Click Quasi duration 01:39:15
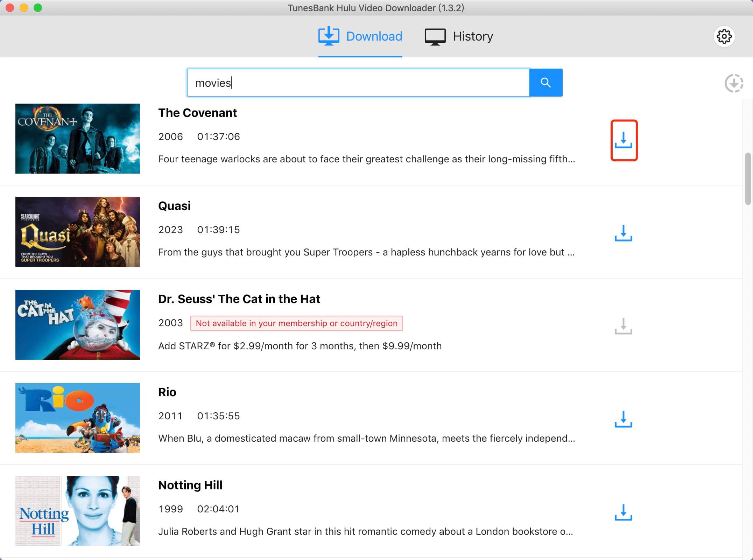 218,230
